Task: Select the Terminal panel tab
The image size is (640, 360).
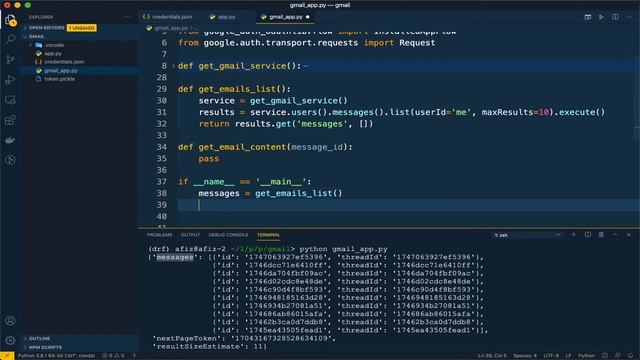Action: pos(268,235)
